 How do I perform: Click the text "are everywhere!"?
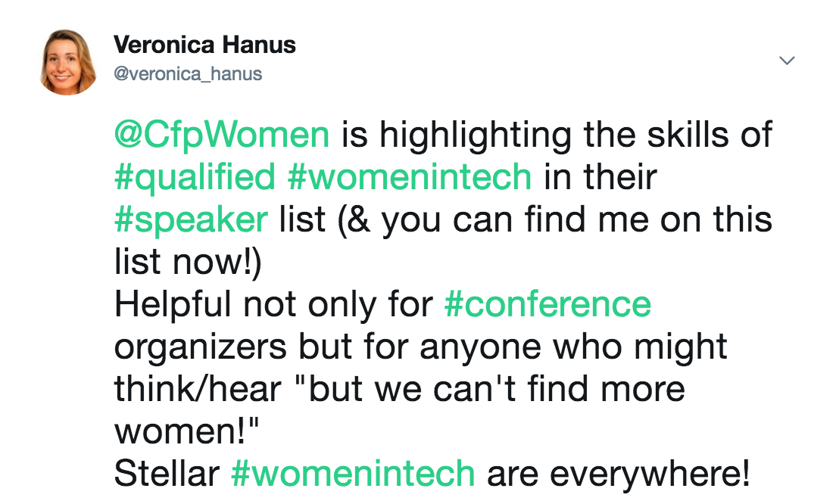[x=619, y=473]
